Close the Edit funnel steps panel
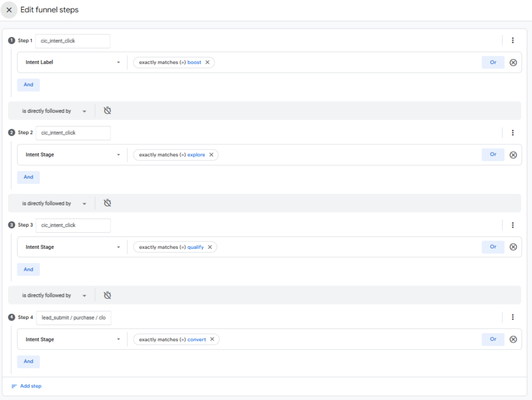This screenshot has height=400, width=532. pyautogui.click(x=9, y=10)
